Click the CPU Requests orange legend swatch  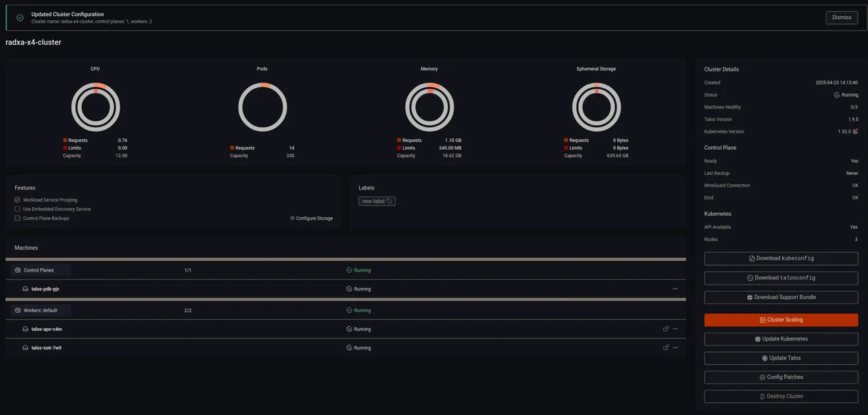pos(65,140)
